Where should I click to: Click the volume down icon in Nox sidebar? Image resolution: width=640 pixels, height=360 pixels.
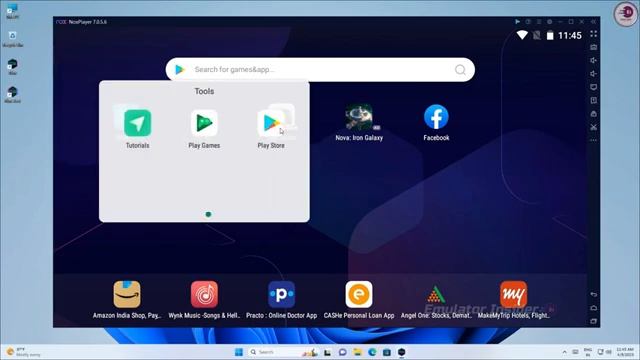pyautogui.click(x=593, y=74)
